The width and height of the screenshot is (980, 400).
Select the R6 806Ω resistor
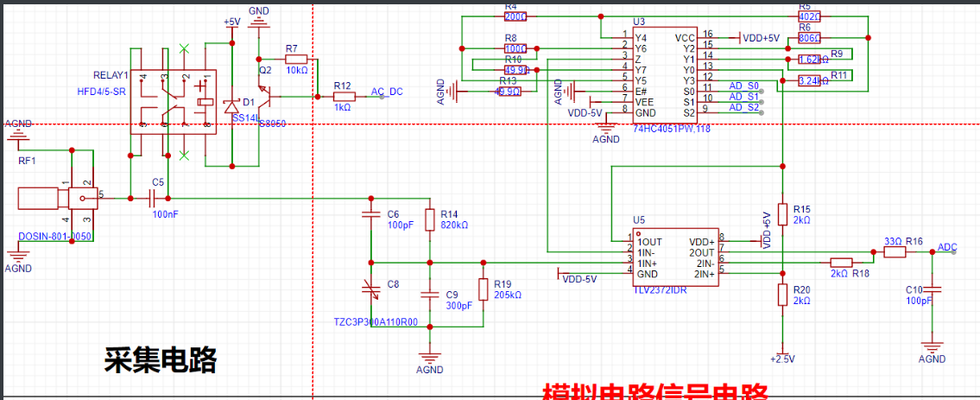pyautogui.click(x=809, y=38)
